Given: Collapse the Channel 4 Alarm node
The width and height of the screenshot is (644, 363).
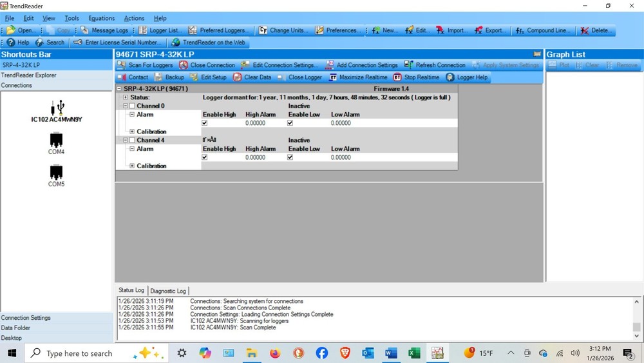Looking at the screenshot, I should (x=132, y=149).
